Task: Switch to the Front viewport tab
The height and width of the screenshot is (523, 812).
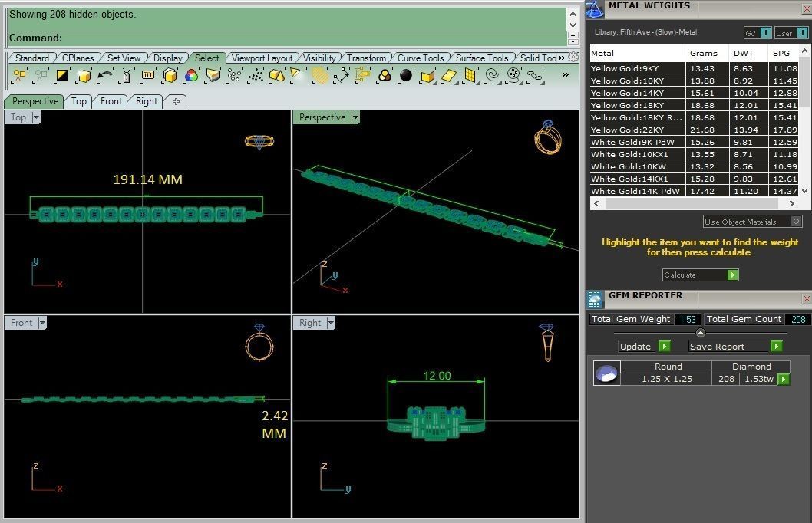Action: point(111,101)
